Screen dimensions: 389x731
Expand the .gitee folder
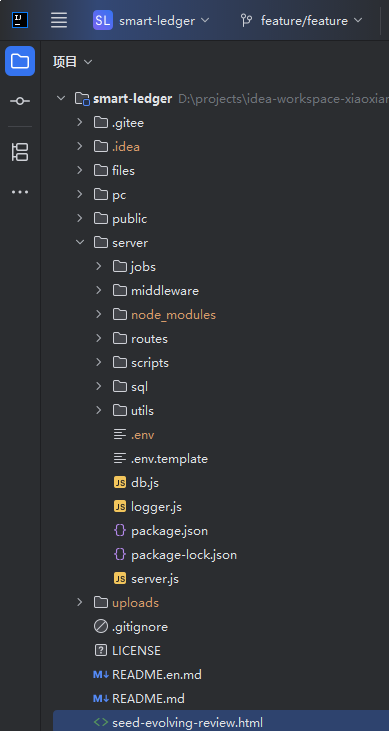80,123
